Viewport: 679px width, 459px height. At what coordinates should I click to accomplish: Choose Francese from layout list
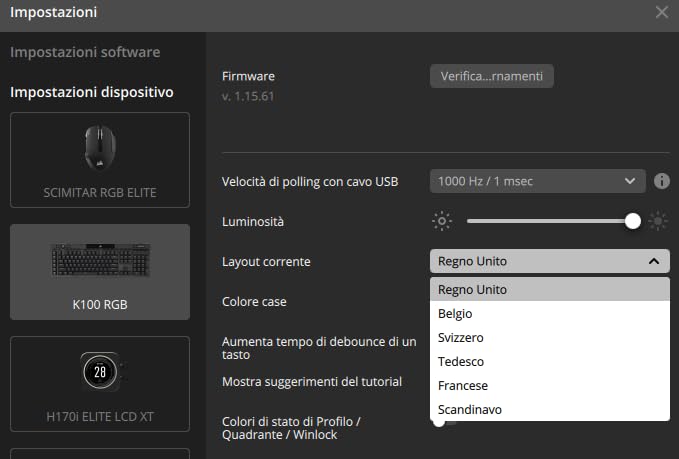[x=550, y=385]
